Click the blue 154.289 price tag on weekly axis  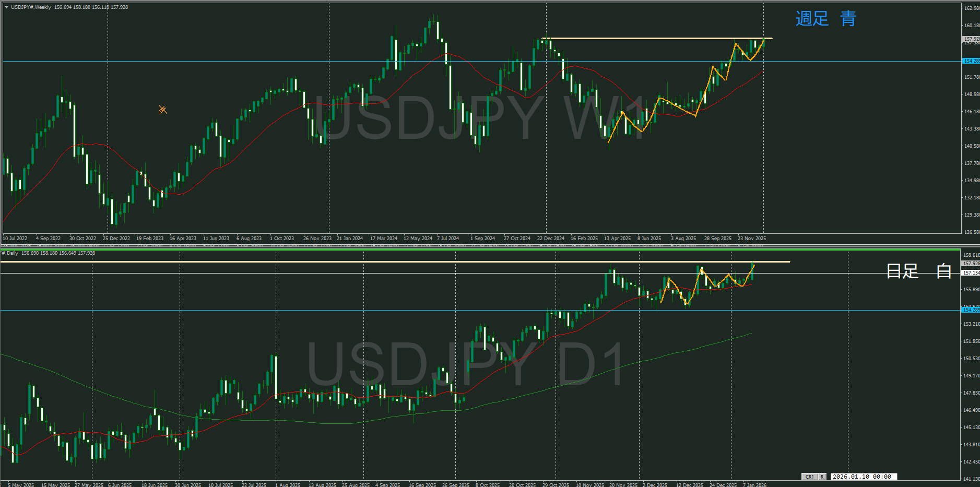[x=971, y=61]
